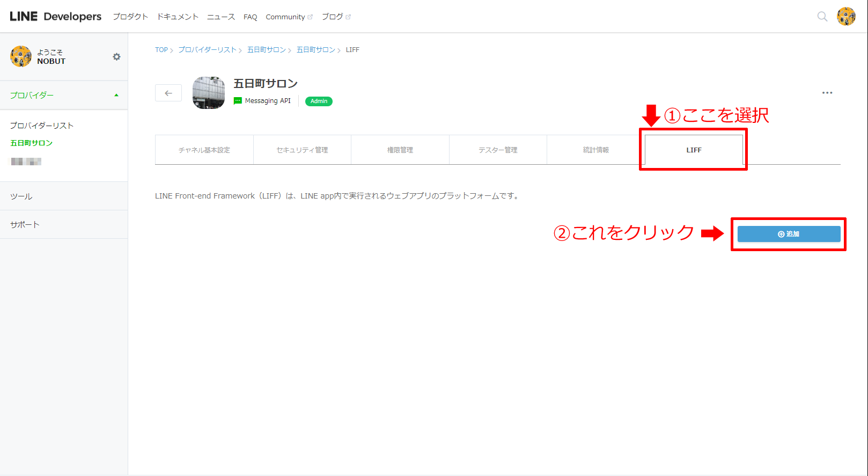Open the ツール sidebar section

(x=64, y=196)
